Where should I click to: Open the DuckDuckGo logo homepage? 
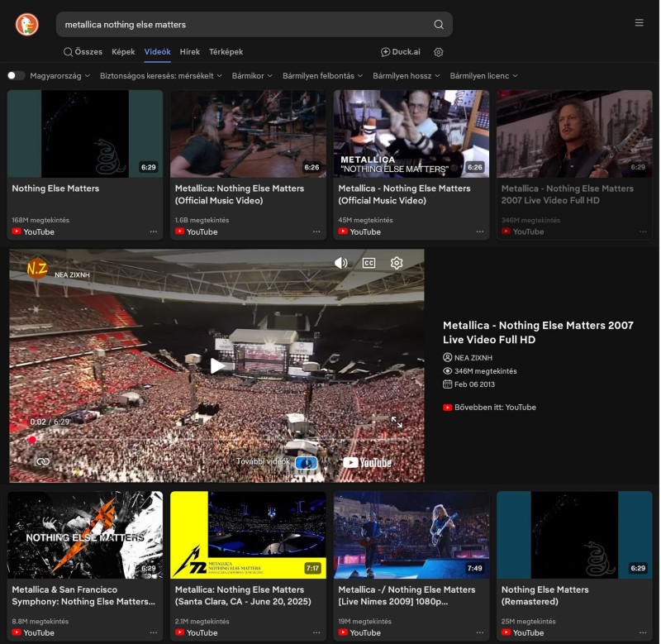pos(27,24)
